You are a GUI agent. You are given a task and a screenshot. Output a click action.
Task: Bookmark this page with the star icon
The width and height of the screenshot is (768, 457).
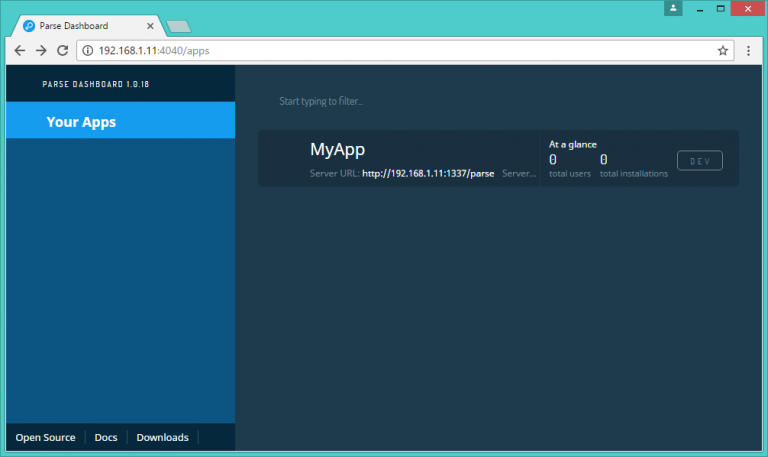point(723,50)
